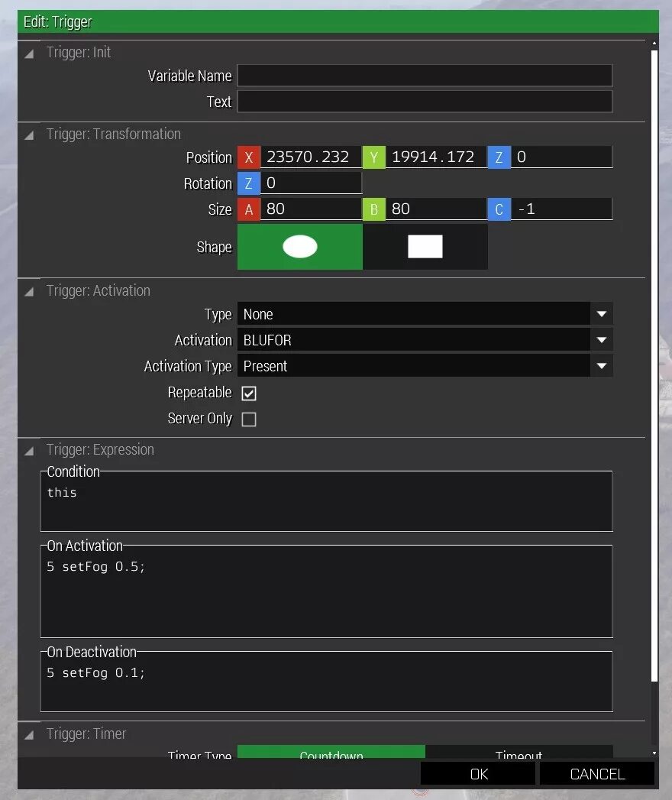This screenshot has width=672, height=800.
Task: Collapse the Trigger: Transformation section
Action: click(x=29, y=134)
